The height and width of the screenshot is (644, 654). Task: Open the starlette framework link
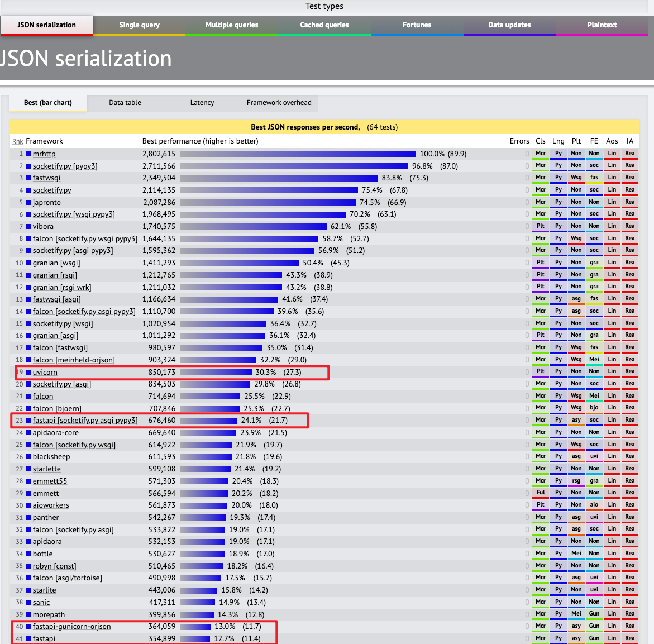click(x=47, y=469)
